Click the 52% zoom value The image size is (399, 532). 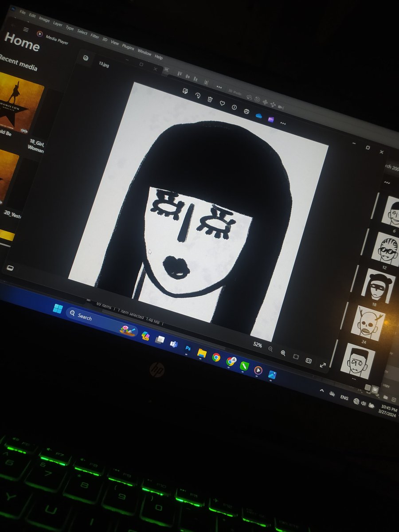pos(258,345)
